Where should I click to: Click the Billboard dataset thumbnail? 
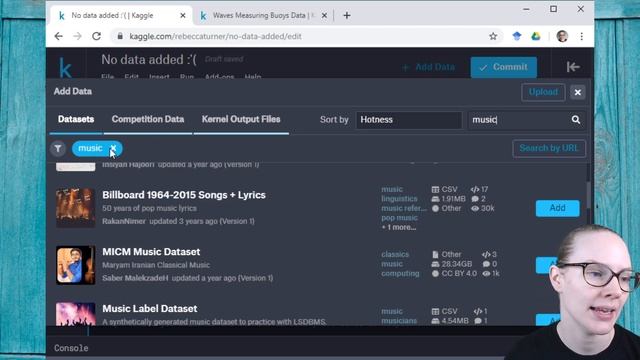[76, 208]
